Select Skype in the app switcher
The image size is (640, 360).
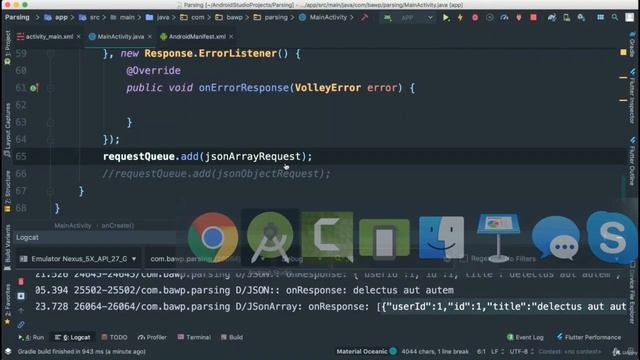[612, 237]
